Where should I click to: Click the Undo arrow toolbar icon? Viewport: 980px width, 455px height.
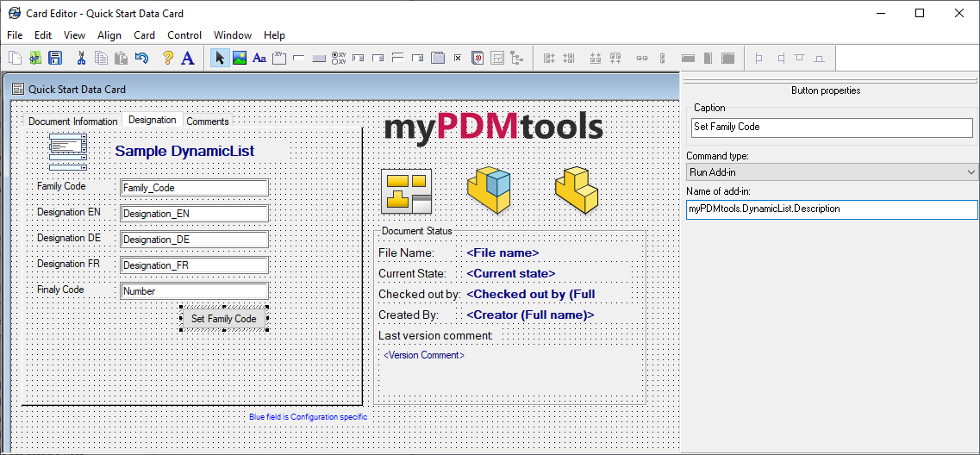pyautogui.click(x=142, y=58)
